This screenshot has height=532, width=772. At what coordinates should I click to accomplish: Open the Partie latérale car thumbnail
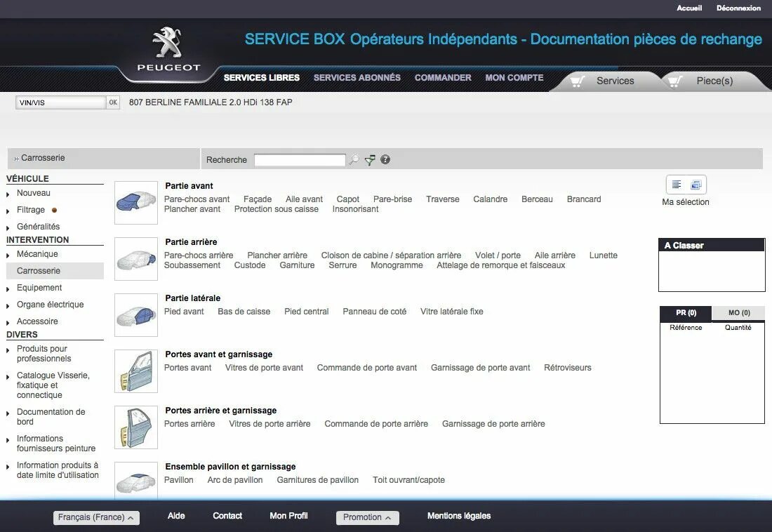[x=136, y=315]
